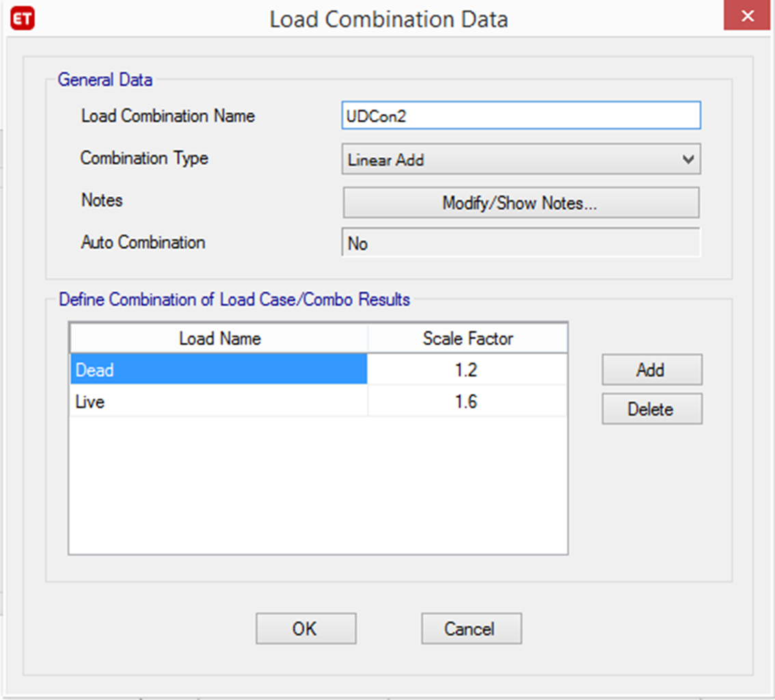Click the Load Name column header
775x700 pixels.
[x=219, y=338]
